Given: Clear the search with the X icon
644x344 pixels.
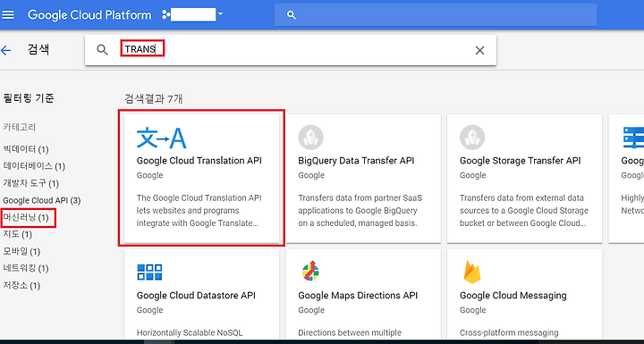Looking at the screenshot, I should point(479,51).
